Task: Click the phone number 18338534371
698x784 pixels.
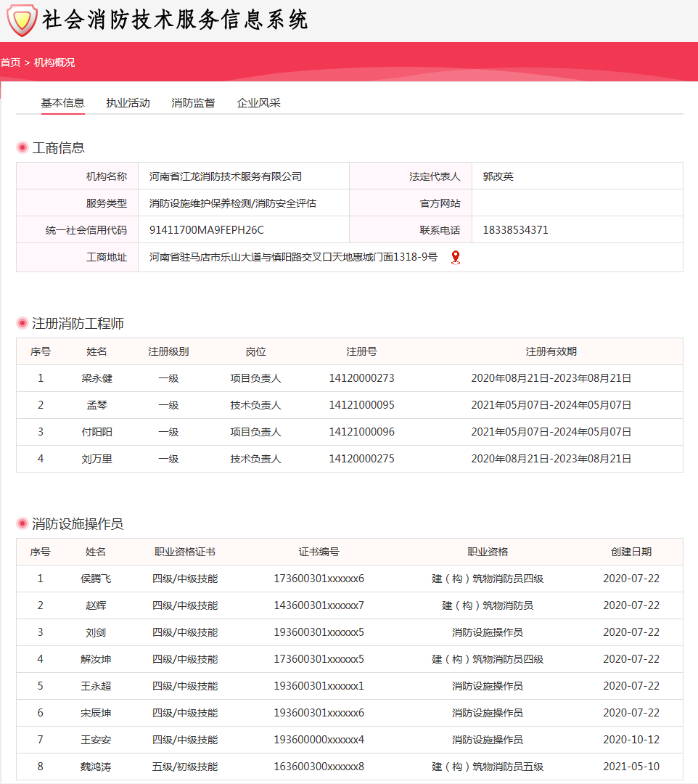Action: [x=515, y=230]
